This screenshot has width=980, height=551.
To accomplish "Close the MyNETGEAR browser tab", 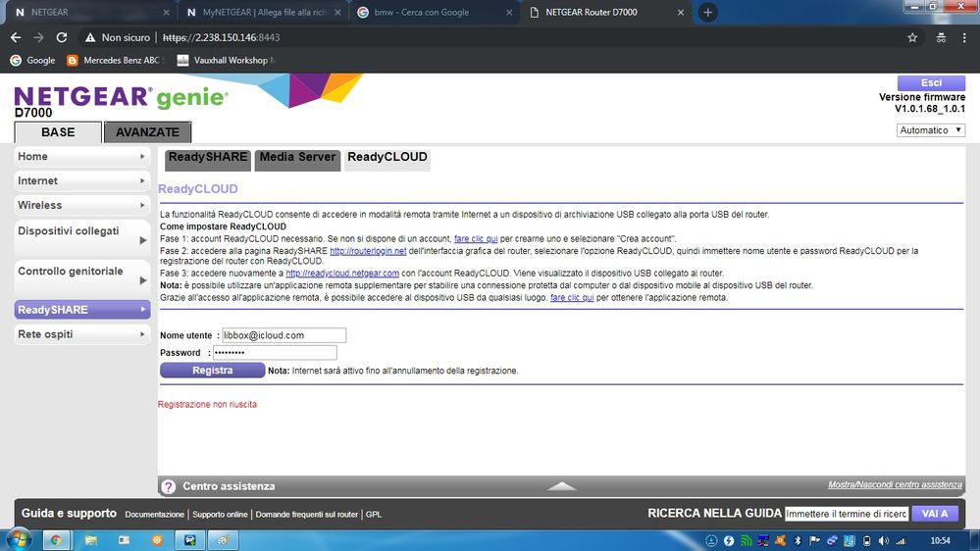I will tap(337, 13).
